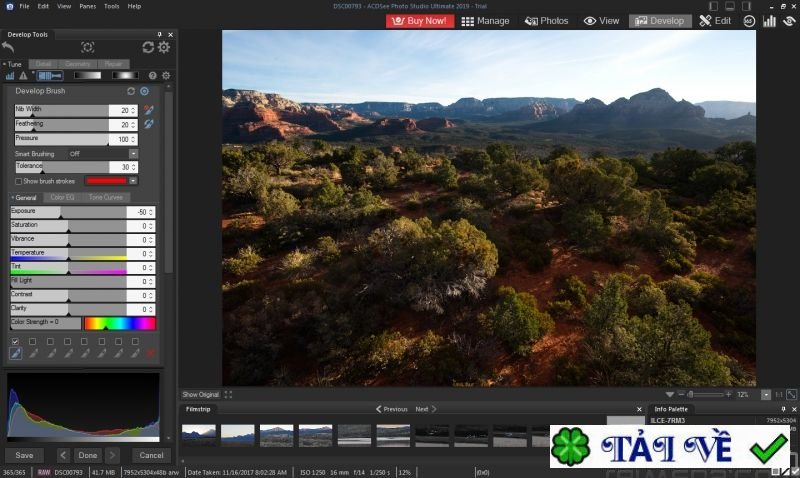Click the Buy Now! button

[420, 20]
